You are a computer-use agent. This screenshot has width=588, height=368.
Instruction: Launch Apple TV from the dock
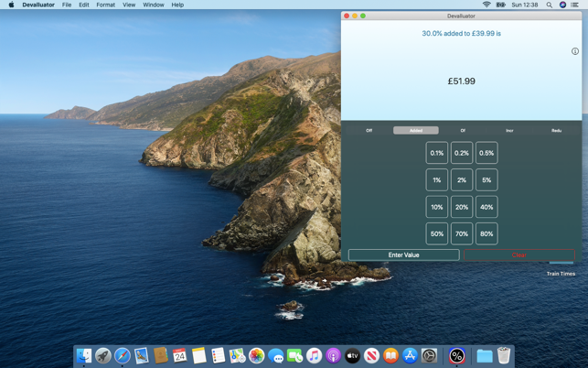tap(352, 355)
